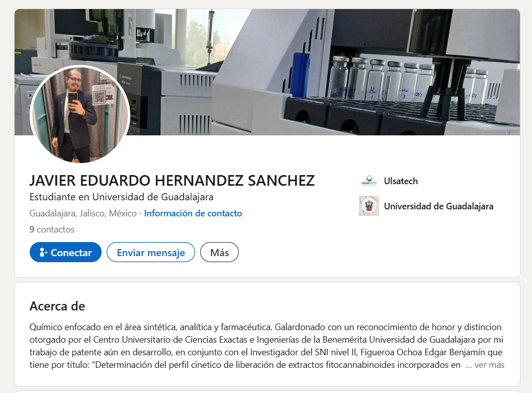Click the add-person icon in Conectar button
This screenshot has width=532, height=393.
[43, 252]
